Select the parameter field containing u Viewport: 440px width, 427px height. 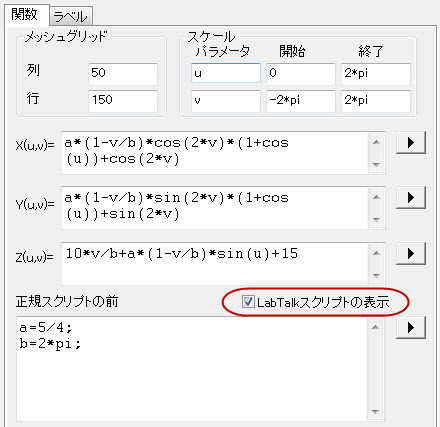226,73
